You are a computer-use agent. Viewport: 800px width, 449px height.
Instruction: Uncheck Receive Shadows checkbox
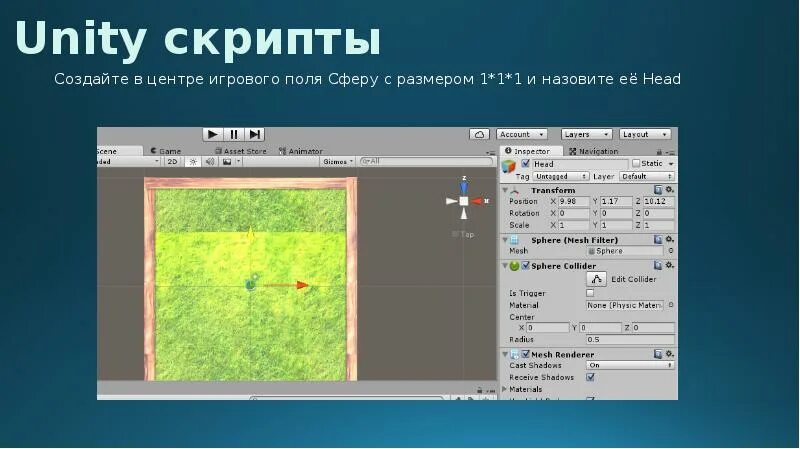click(590, 377)
